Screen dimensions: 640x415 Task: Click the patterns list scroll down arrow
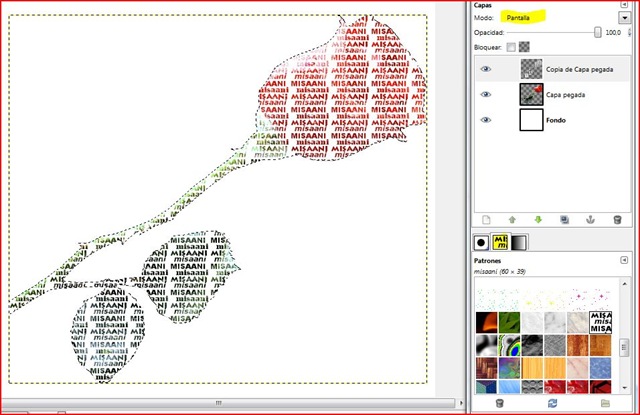pyautogui.click(x=624, y=388)
